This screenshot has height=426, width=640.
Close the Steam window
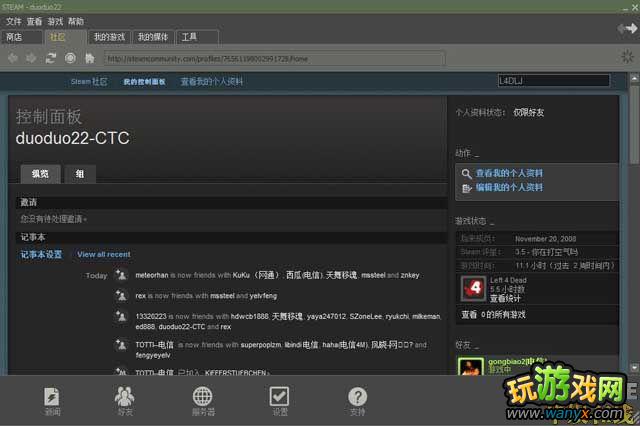[x=635, y=7]
